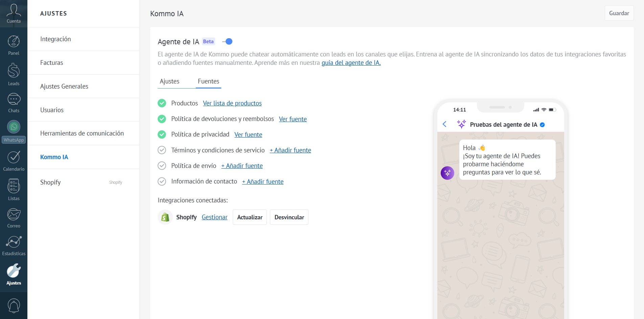Add source for Términos y condiciones

(x=290, y=150)
